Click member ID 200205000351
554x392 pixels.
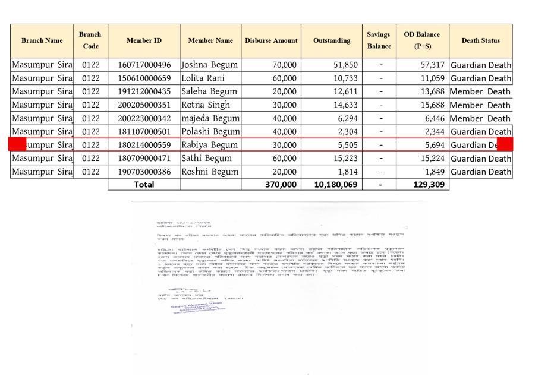[x=144, y=105]
